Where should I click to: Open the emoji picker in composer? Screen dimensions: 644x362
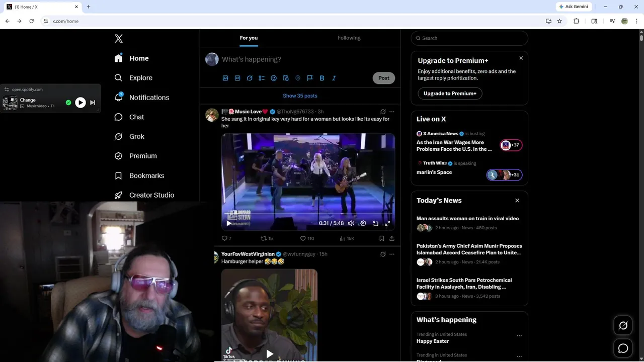274,78
